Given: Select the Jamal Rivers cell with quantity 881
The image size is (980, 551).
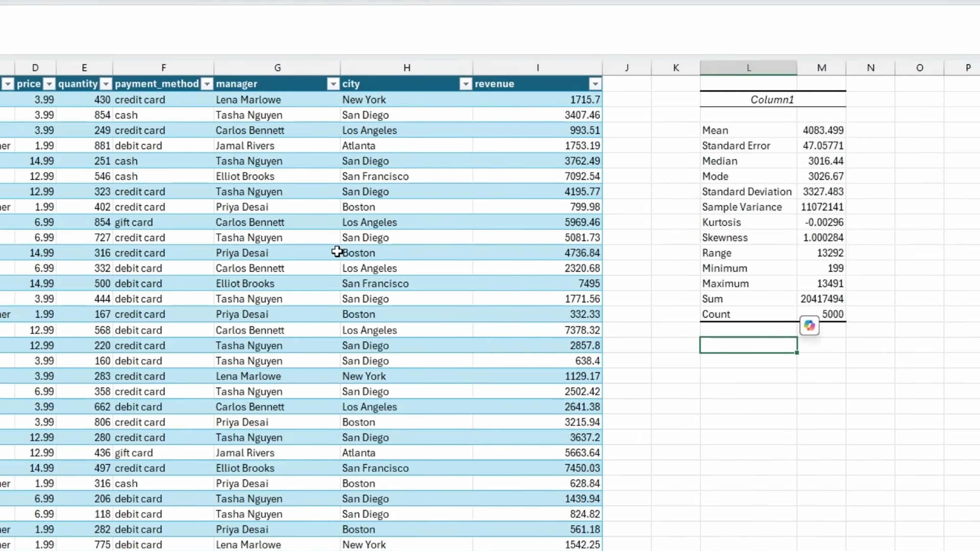Looking at the screenshot, I should tap(277, 146).
